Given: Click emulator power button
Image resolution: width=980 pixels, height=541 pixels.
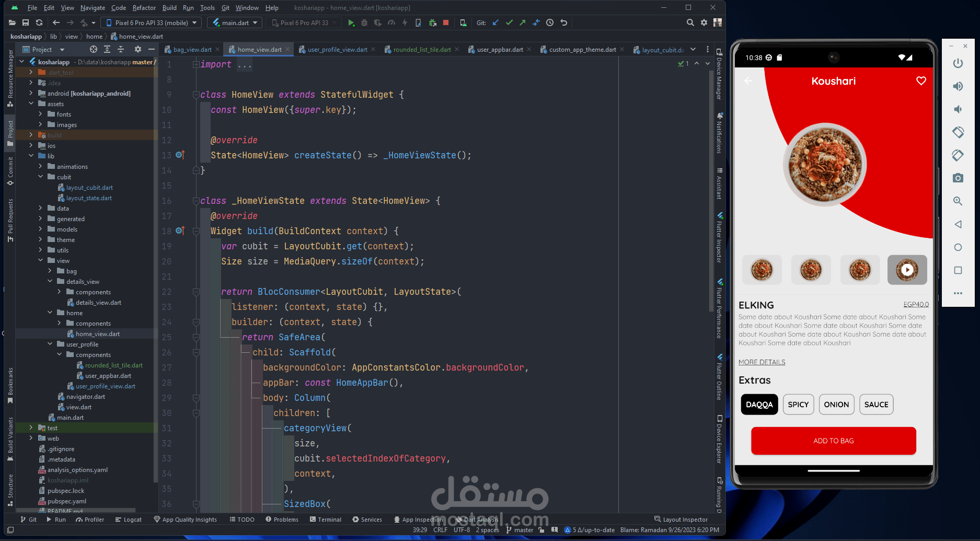Looking at the screenshot, I should [x=958, y=63].
